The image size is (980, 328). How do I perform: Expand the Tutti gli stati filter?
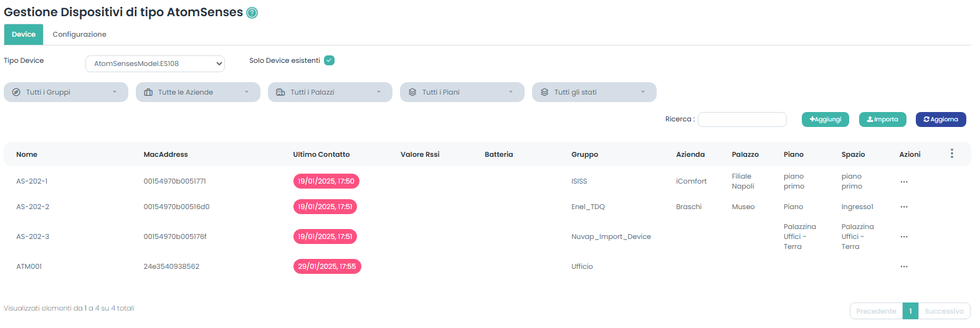tap(594, 92)
